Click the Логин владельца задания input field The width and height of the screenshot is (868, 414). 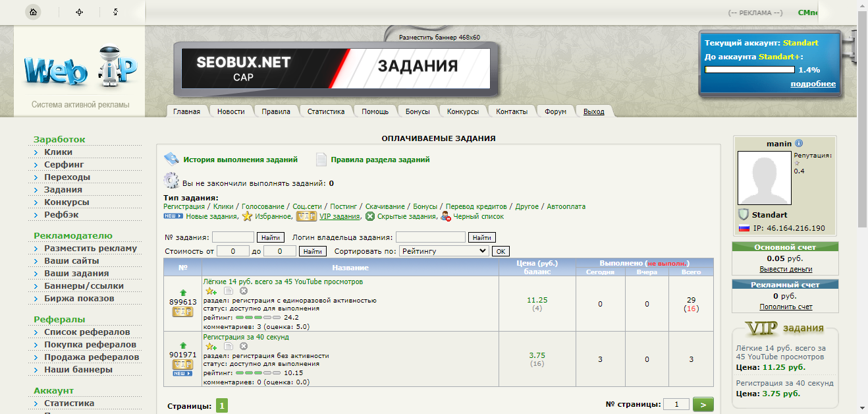pyautogui.click(x=431, y=237)
